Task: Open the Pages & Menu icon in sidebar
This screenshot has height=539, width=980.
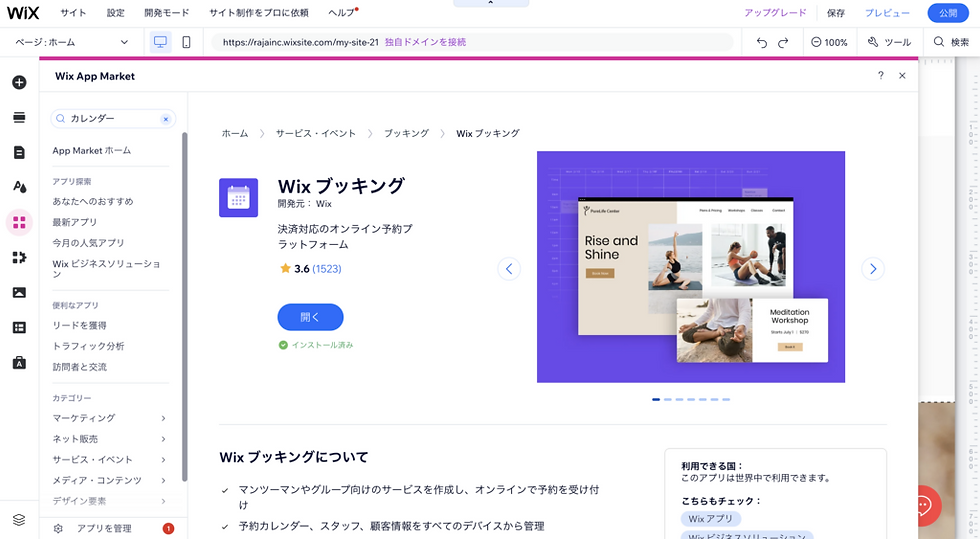Action: click(x=19, y=153)
